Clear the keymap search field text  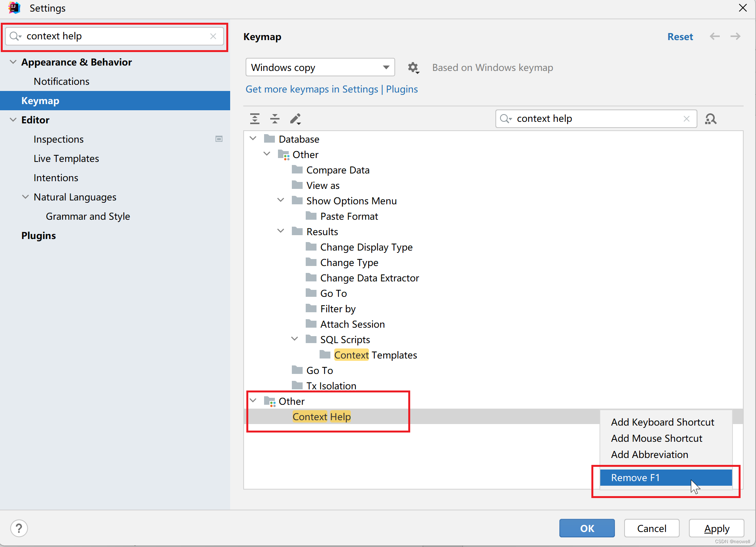pos(686,119)
